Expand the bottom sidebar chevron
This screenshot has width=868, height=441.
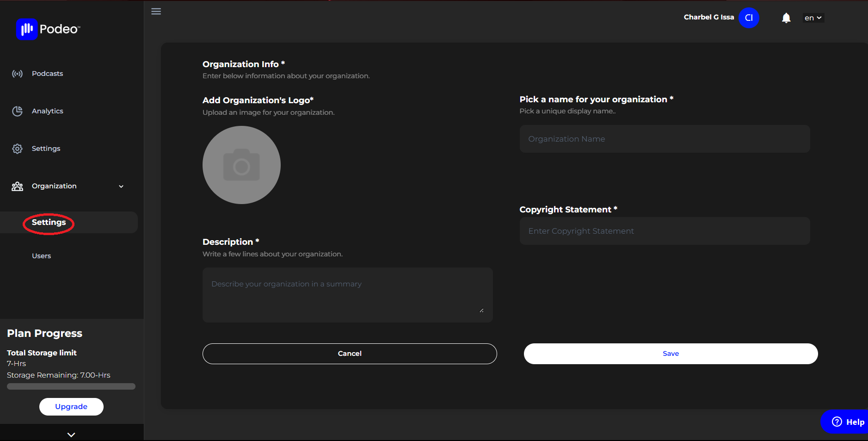71,434
